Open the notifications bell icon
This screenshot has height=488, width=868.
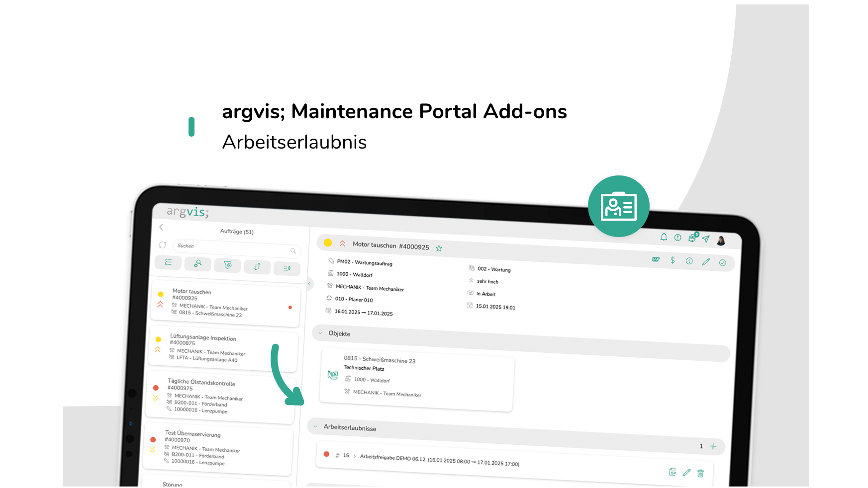click(x=664, y=238)
